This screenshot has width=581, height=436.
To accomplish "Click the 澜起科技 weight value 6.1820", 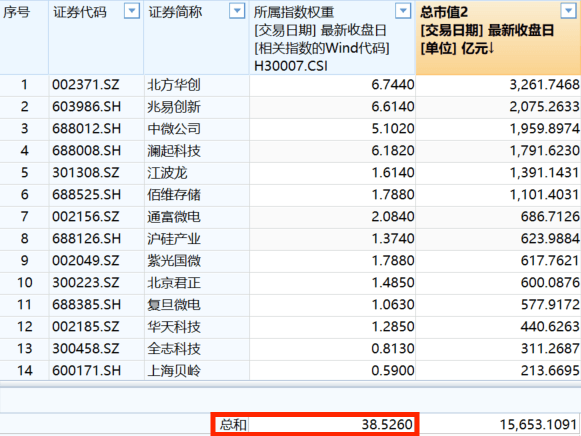I will 393,151.
